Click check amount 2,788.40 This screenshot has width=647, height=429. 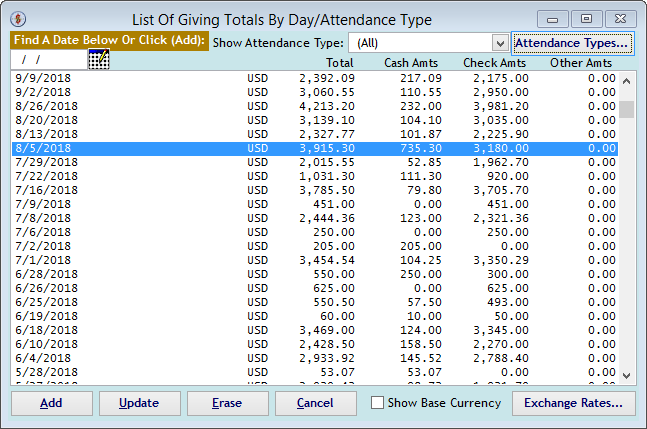(501, 359)
